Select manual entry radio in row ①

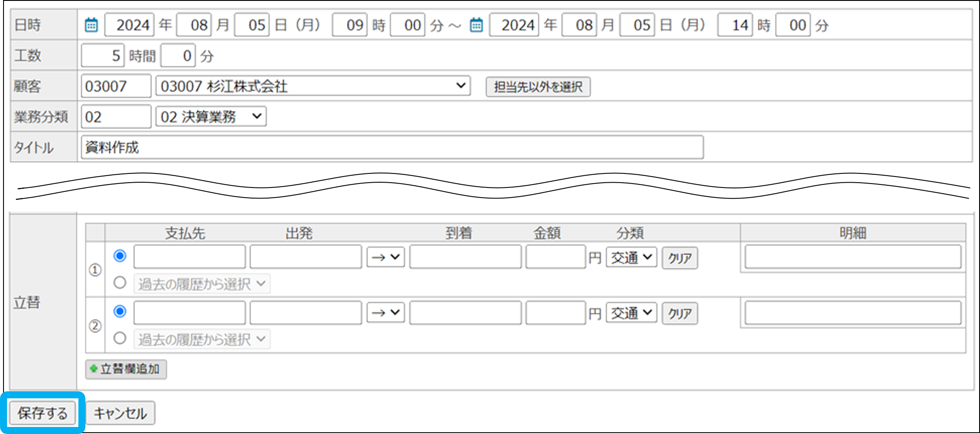point(120,256)
